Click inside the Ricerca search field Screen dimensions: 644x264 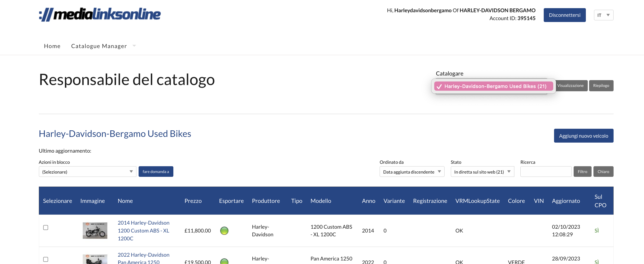(546, 171)
